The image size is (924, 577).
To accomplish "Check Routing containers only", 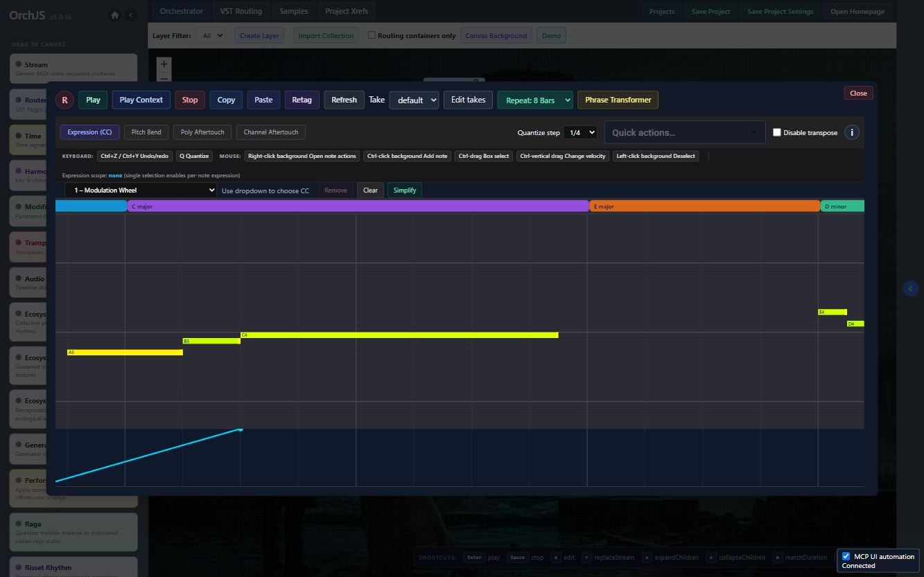I will 372,35.
